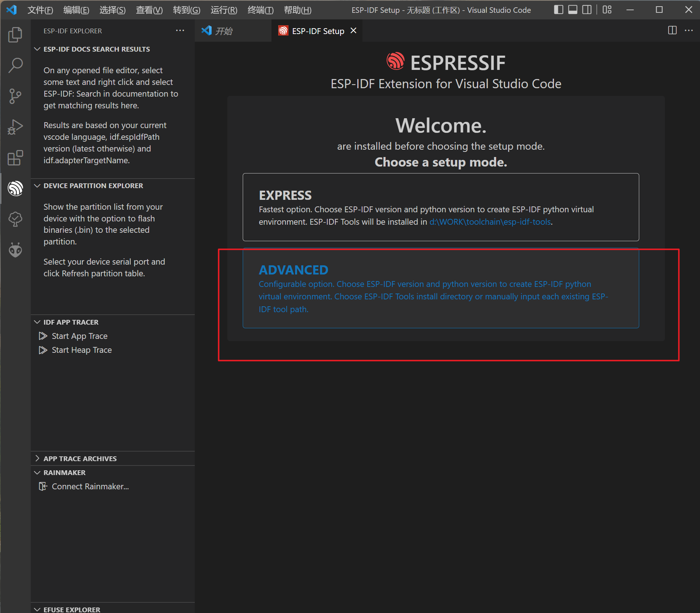Collapse the IDF App Tracer section
The height and width of the screenshot is (613, 700).
point(37,322)
